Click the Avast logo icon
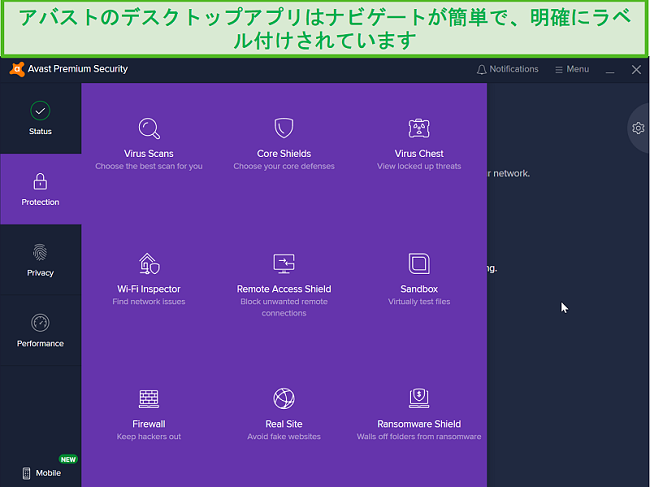 tap(17, 69)
